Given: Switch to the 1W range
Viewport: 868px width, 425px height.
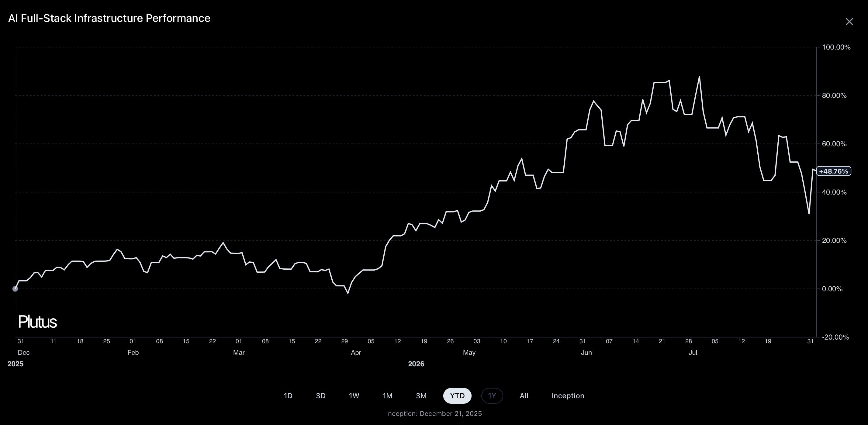Looking at the screenshot, I should click(x=354, y=396).
